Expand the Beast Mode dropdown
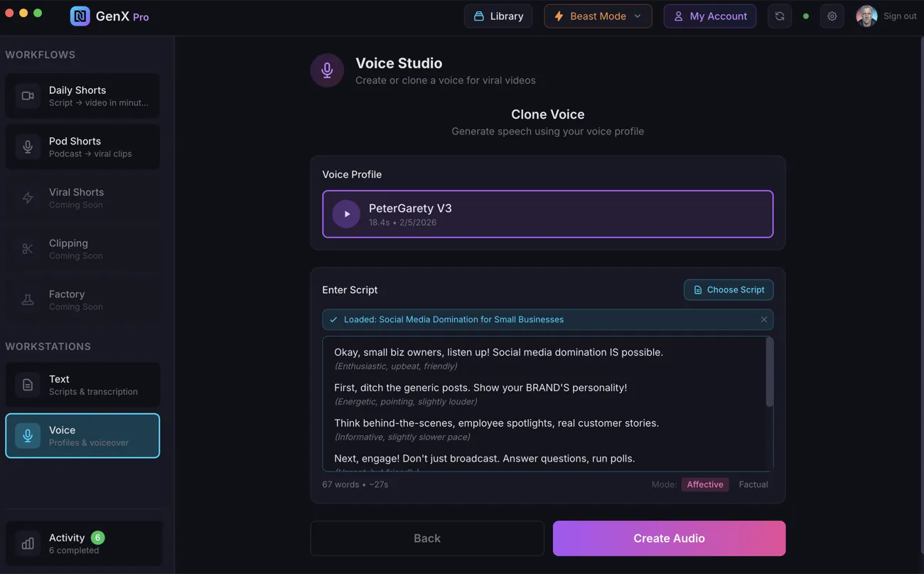The image size is (924, 574). (598, 15)
